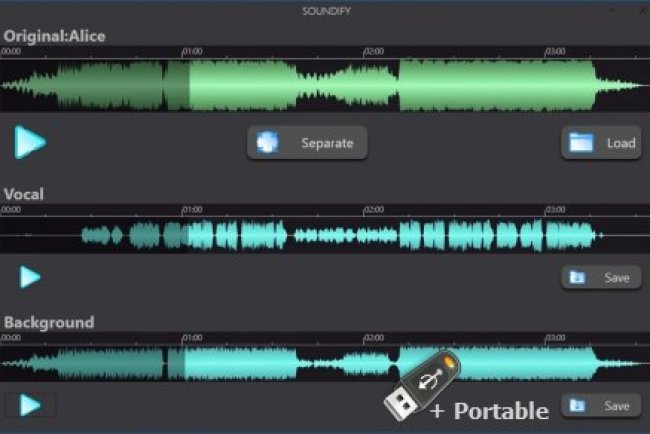Play the Vocal track
The width and height of the screenshot is (650, 434).
31,277
